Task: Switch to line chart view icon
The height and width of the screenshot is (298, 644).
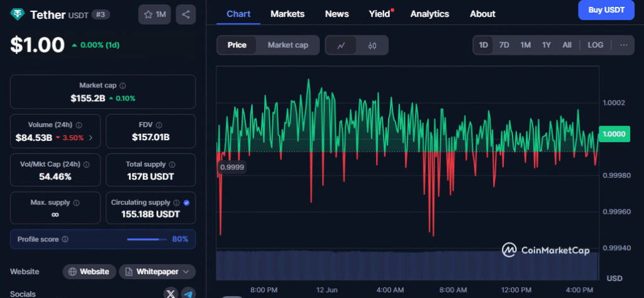Action: click(x=341, y=45)
